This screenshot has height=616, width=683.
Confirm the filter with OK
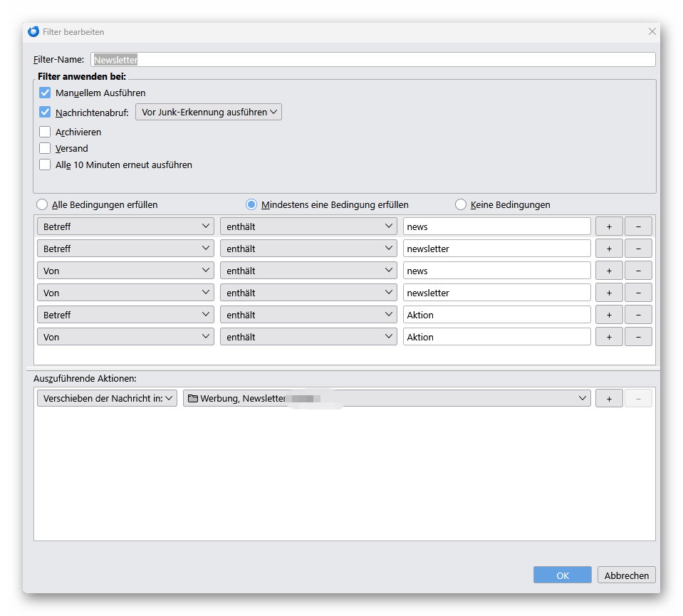[562, 575]
